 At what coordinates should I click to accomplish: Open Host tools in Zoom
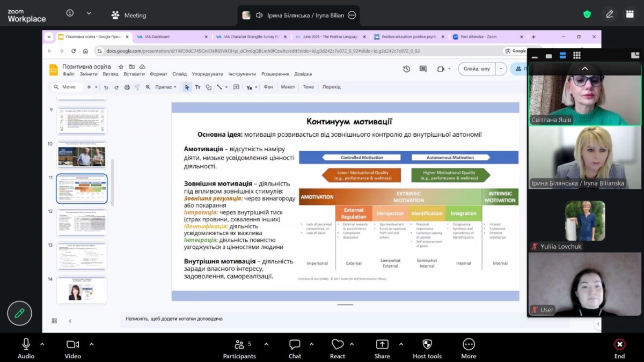point(427,348)
